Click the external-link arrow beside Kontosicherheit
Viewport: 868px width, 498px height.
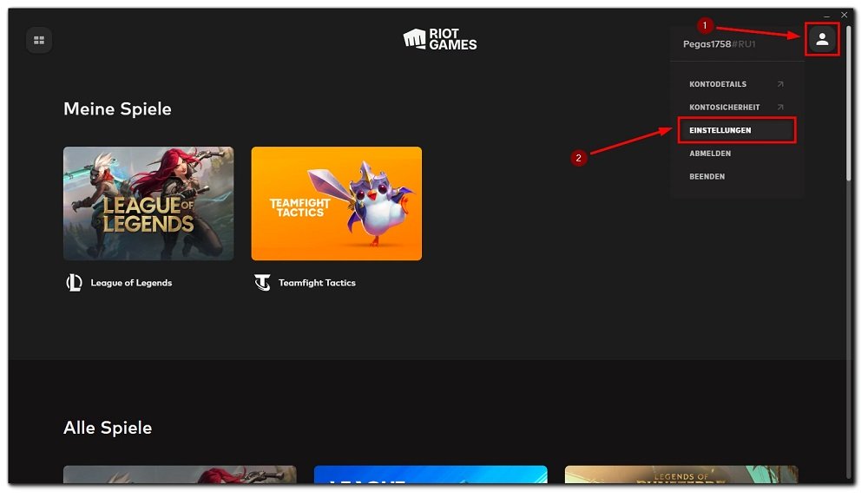click(779, 108)
